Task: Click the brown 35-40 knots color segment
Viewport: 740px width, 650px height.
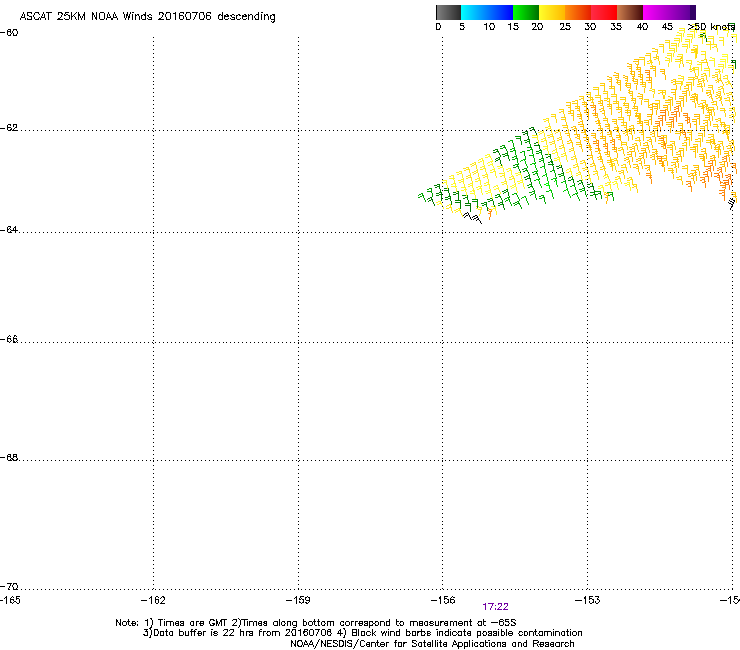Action: (x=630, y=12)
